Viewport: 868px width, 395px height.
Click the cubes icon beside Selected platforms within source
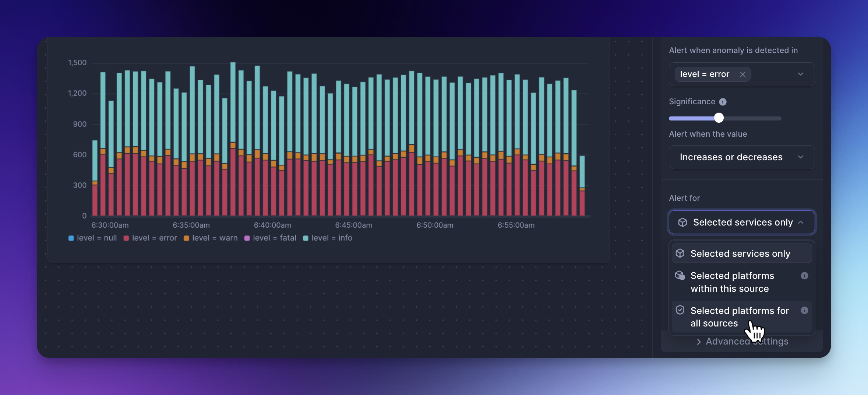pos(680,275)
